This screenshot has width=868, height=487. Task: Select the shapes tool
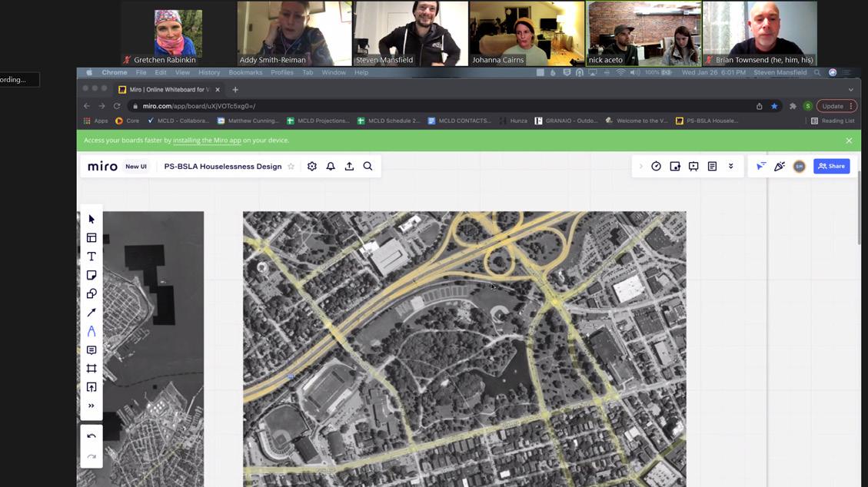pos(91,294)
